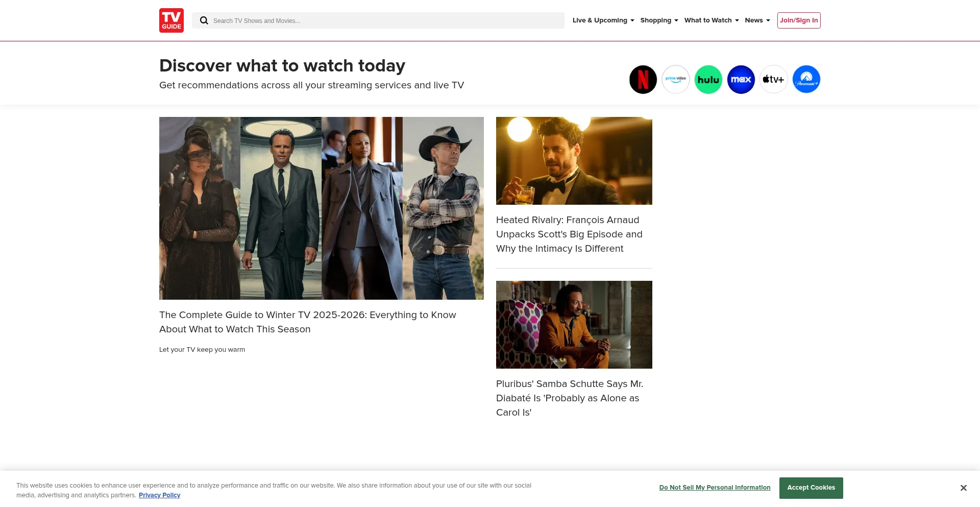Select the Apple TV+ icon

click(x=773, y=80)
